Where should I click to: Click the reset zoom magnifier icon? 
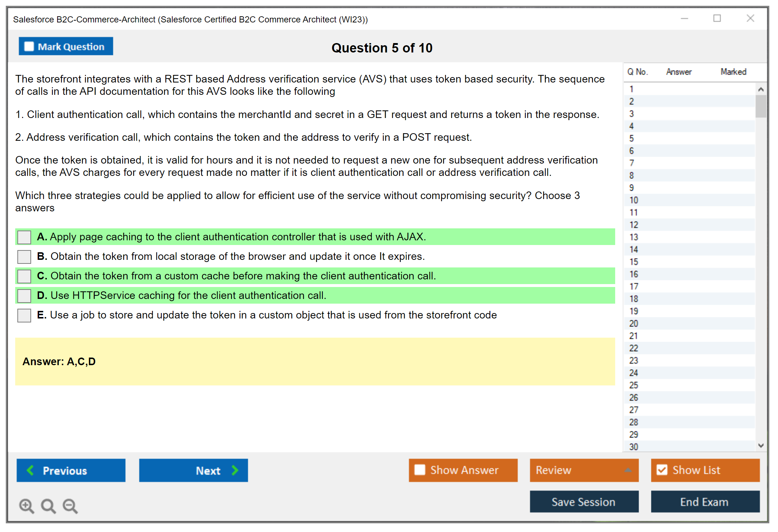tap(48, 506)
